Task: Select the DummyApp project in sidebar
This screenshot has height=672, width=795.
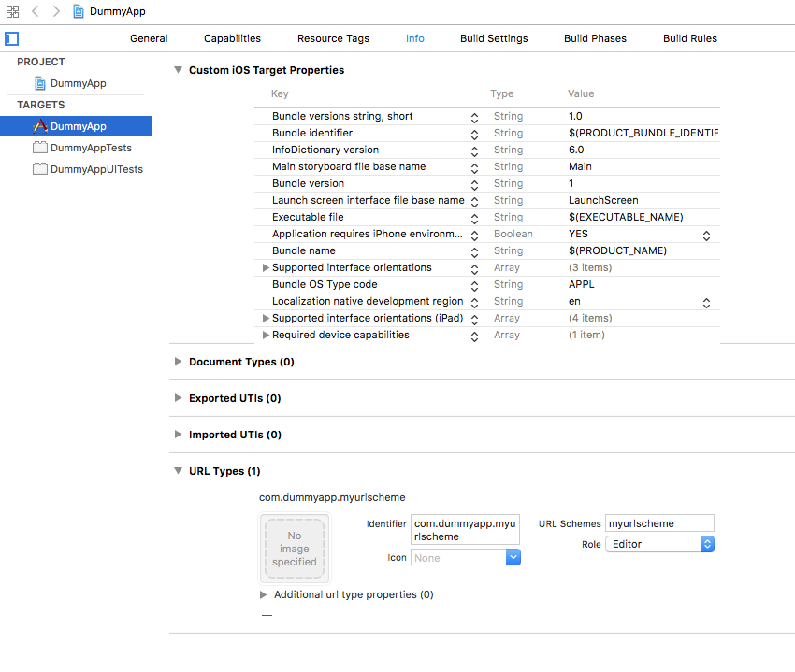Action: point(78,83)
